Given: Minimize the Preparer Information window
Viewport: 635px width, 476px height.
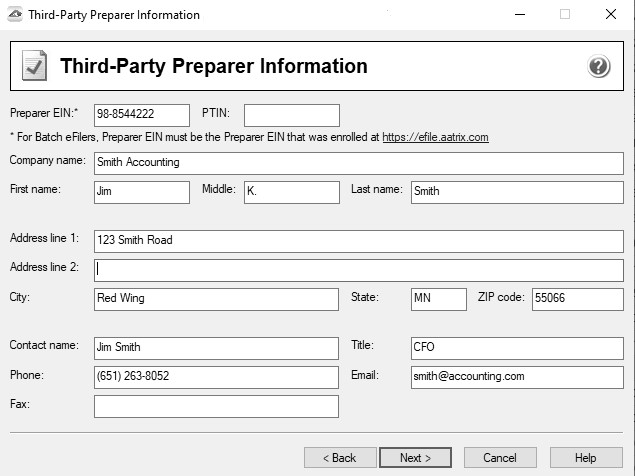Looking at the screenshot, I should coord(518,15).
